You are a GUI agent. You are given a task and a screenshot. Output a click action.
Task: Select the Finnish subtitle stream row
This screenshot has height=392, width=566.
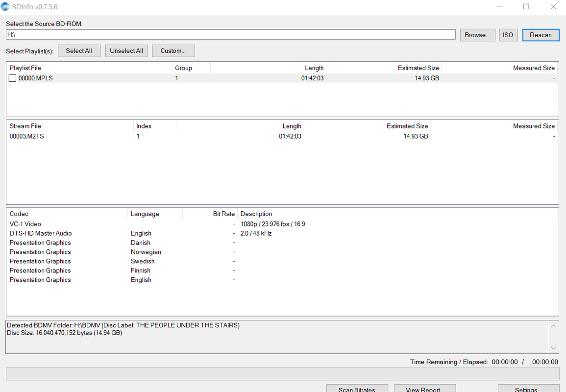pos(282,270)
